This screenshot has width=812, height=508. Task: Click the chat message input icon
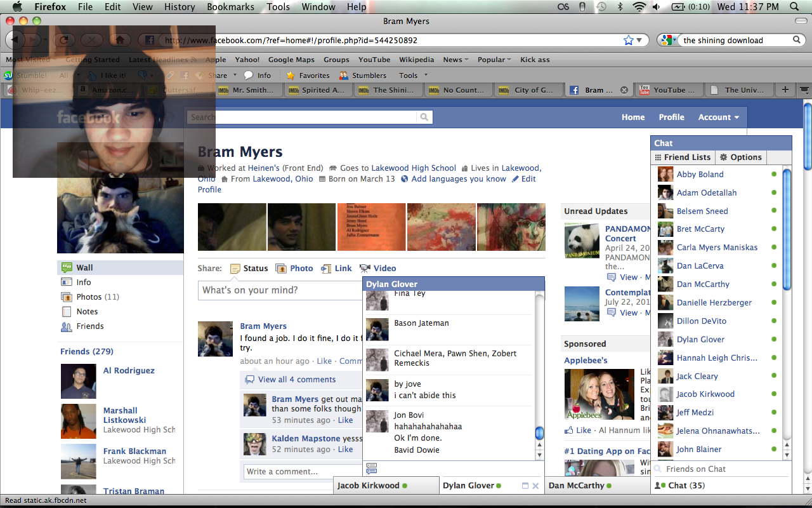click(x=372, y=469)
